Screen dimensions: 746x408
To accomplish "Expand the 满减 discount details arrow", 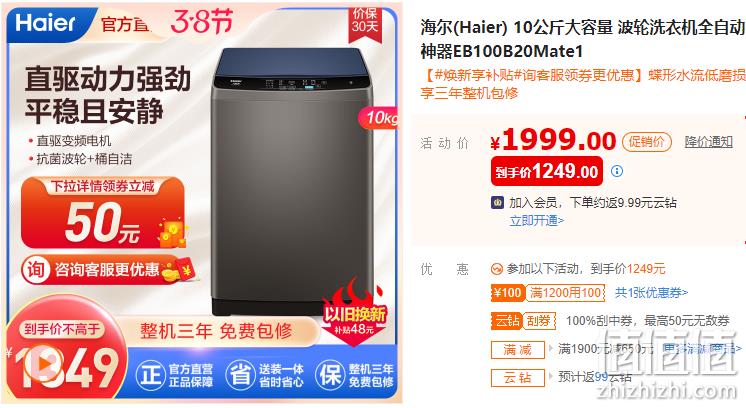I will (x=551, y=349).
